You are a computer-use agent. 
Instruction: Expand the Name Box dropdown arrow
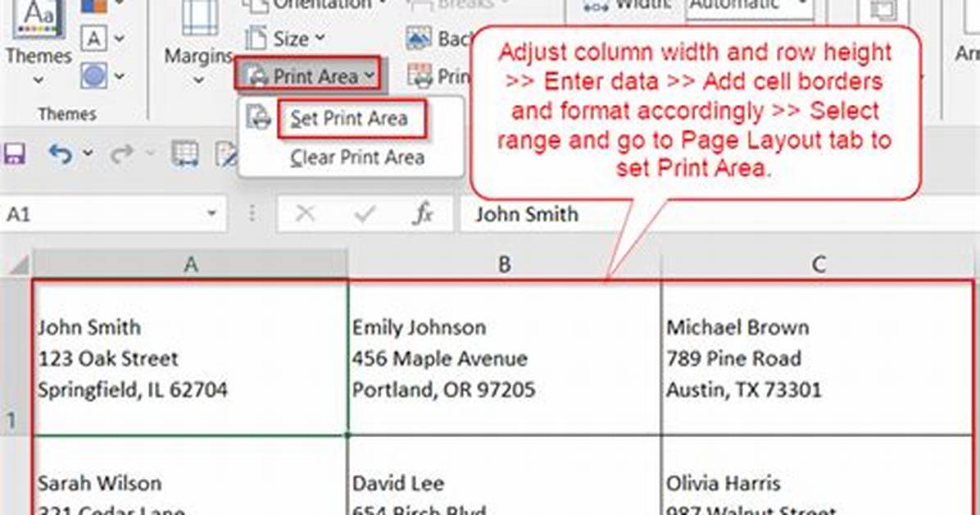click(212, 214)
